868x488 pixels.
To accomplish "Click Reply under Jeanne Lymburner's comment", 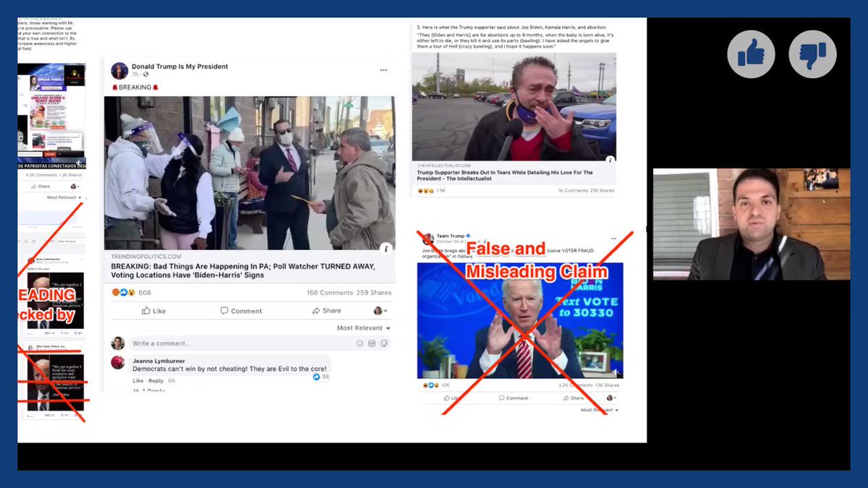I will pos(156,380).
